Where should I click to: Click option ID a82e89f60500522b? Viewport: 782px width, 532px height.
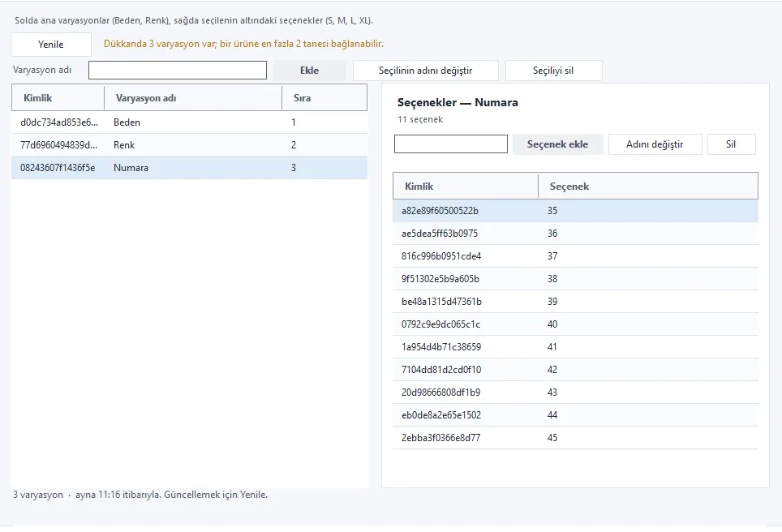440,210
